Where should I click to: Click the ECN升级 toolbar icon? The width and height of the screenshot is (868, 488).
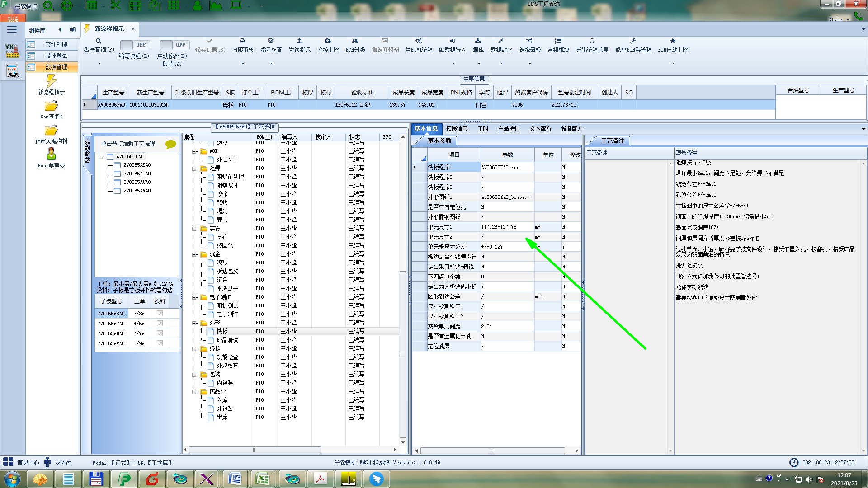pos(355,41)
